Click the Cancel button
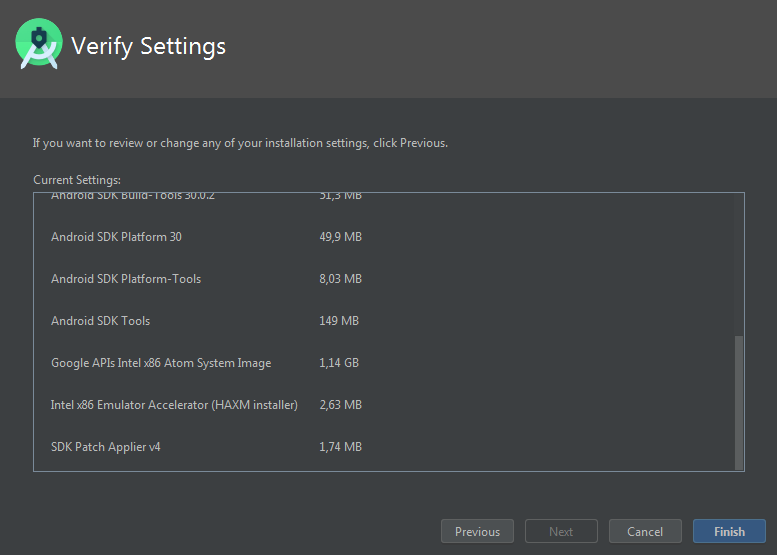This screenshot has height=555, width=777. click(645, 531)
